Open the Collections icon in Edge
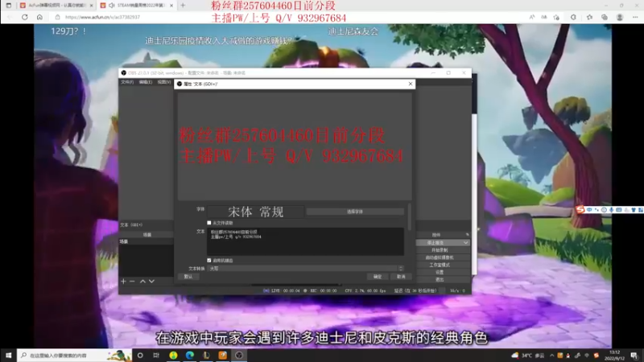This screenshot has width=644, height=362. coord(605,17)
